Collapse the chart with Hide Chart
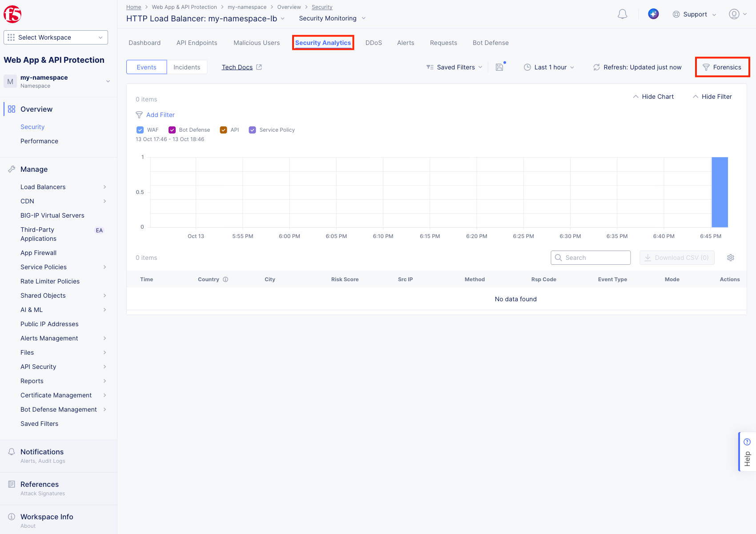 pyautogui.click(x=653, y=97)
